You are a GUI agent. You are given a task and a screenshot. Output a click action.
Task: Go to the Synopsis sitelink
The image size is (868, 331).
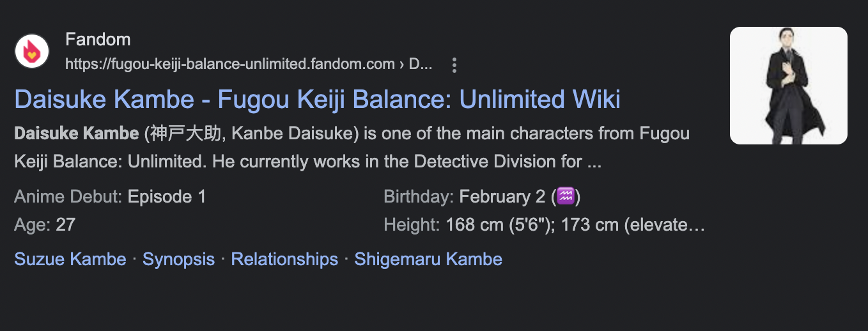tap(178, 259)
